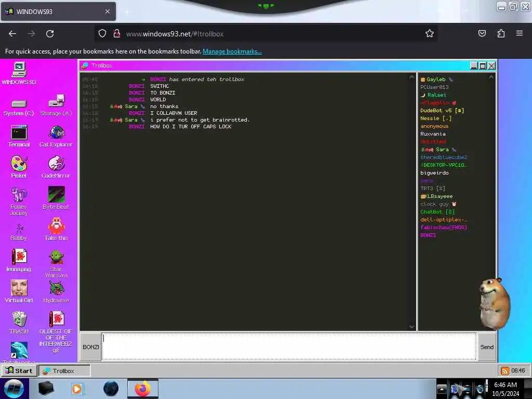Select DudeBot v5 in user list
Screen dimensions: 532x399
click(x=442, y=111)
